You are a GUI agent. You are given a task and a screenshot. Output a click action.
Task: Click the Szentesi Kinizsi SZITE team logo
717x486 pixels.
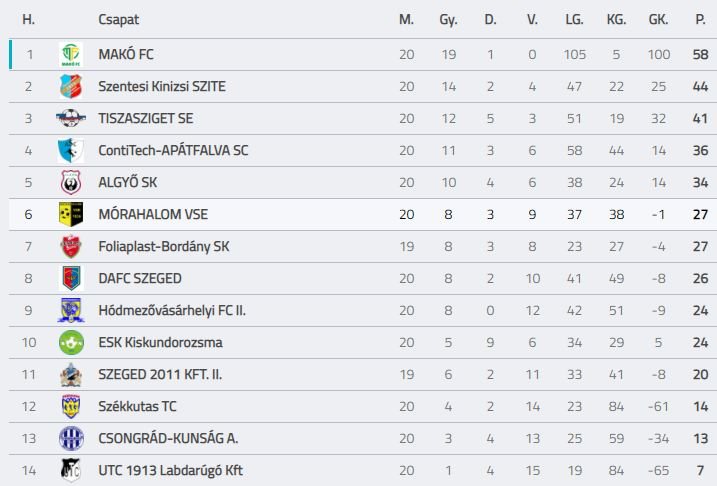70,87
